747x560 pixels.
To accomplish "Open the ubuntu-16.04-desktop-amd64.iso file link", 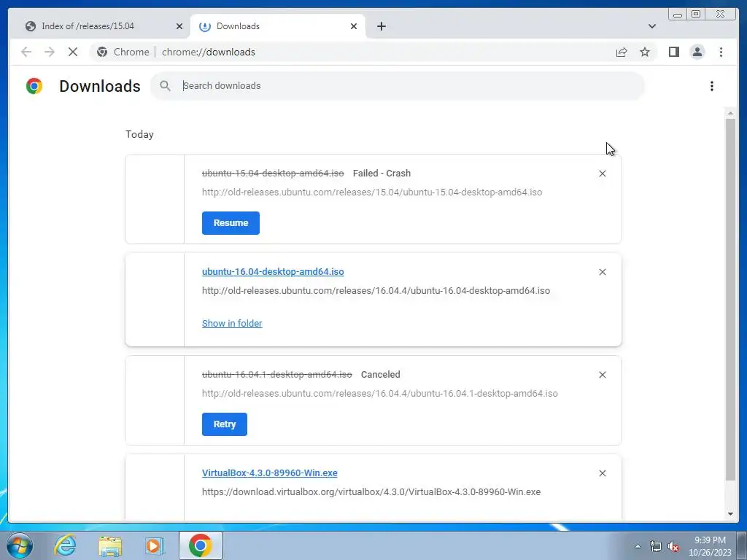I will point(273,271).
